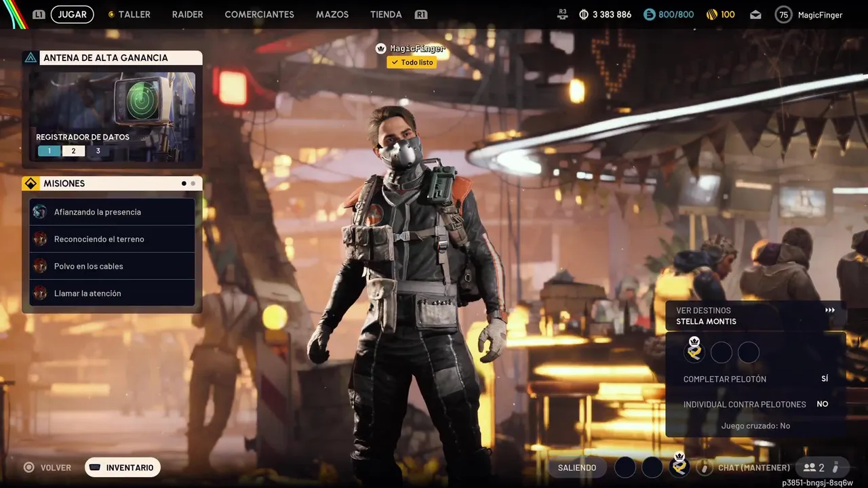Open mission Polvo en los cables

point(113,266)
